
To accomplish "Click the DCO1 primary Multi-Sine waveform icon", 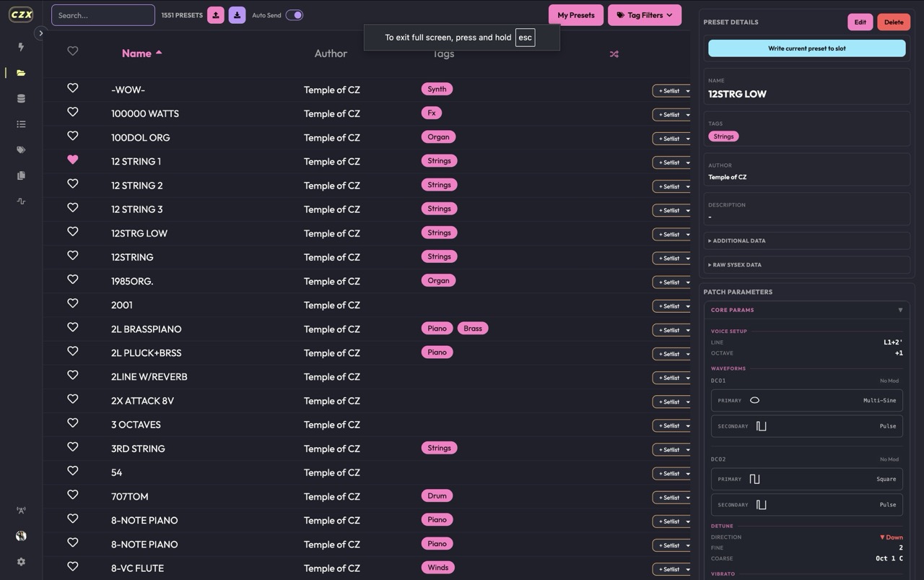I will click(x=754, y=400).
